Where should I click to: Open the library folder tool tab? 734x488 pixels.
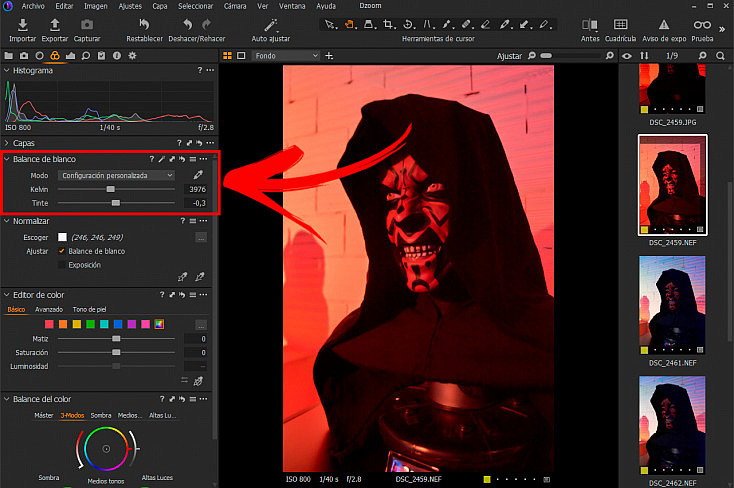pos(8,56)
